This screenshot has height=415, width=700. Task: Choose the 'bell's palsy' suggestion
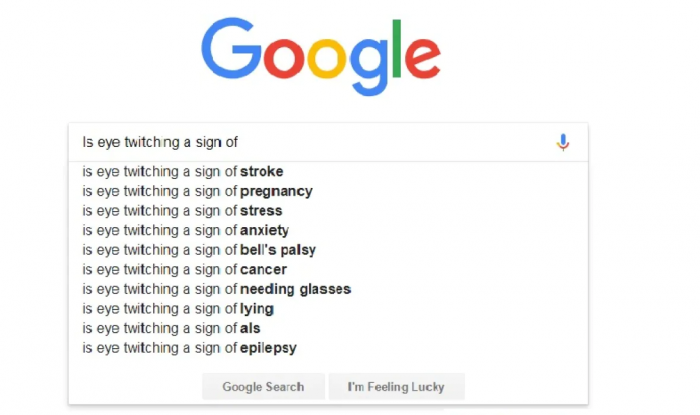point(199,250)
